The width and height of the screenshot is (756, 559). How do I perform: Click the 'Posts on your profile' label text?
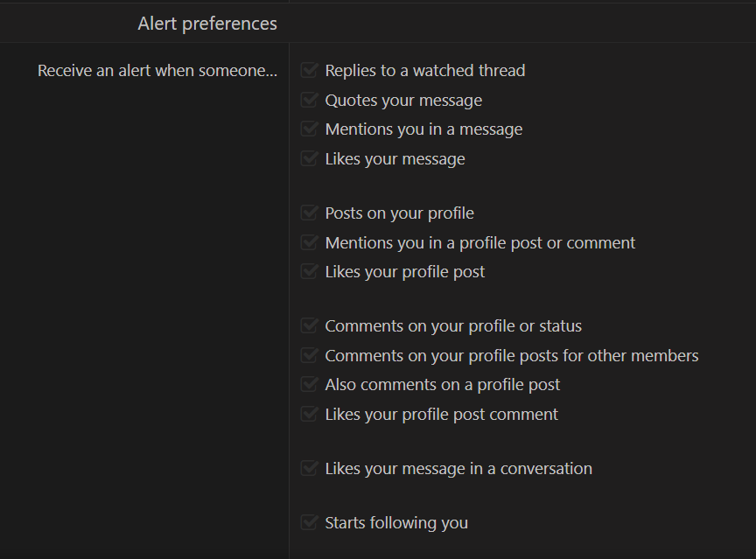click(x=399, y=213)
